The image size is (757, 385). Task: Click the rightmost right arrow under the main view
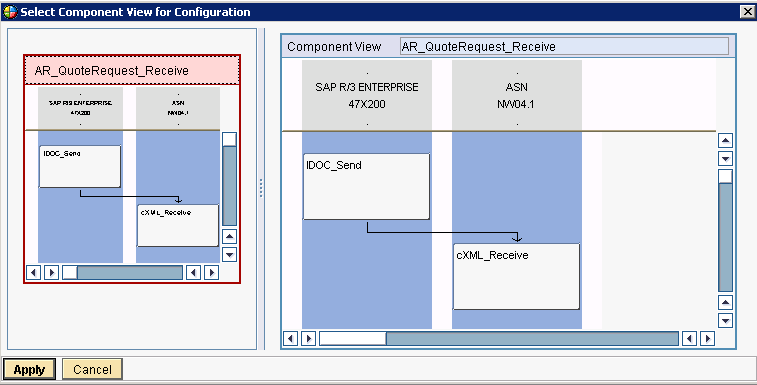[707, 339]
